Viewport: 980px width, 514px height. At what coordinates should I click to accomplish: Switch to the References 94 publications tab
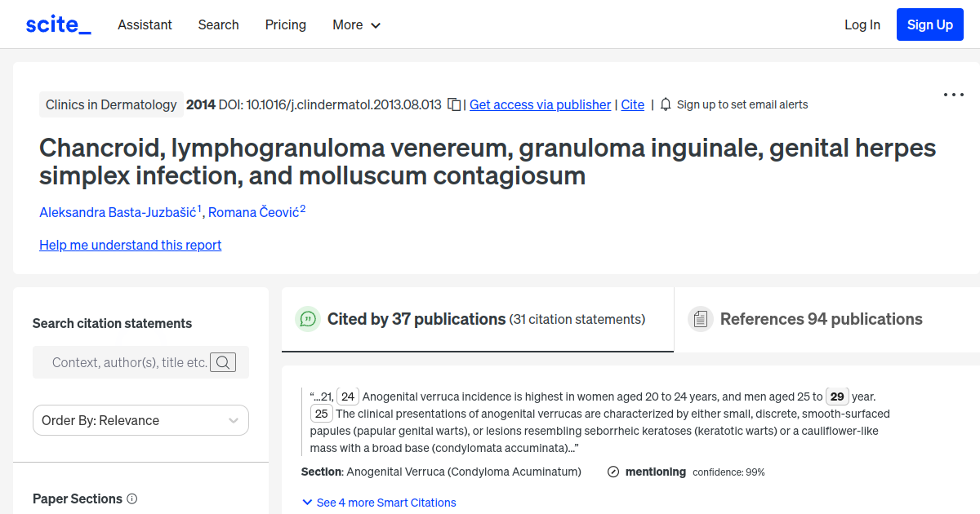point(820,318)
